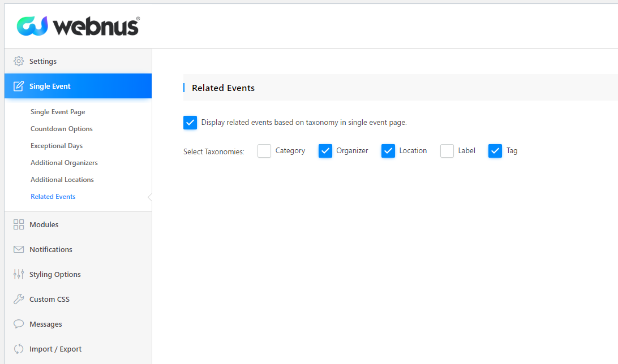Click the 'Select Taxonomies:' label
Image resolution: width=618 pixels, height=364 pixels.
click(213, 151)
